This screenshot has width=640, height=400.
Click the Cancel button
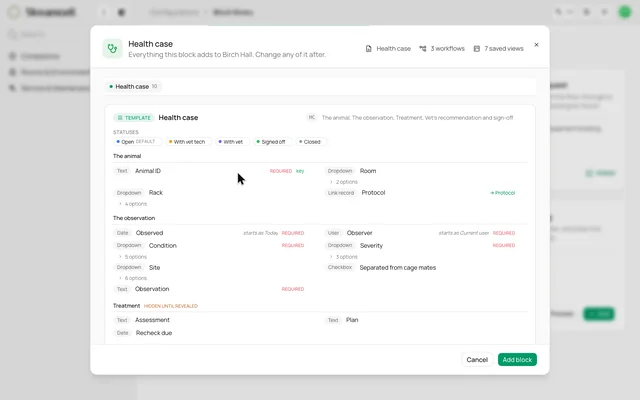[477, 360]
